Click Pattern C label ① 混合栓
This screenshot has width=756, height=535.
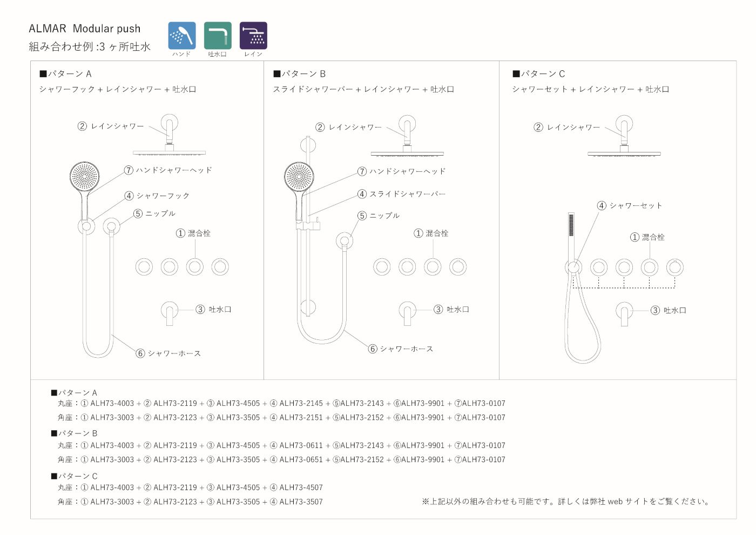(647, 237)
